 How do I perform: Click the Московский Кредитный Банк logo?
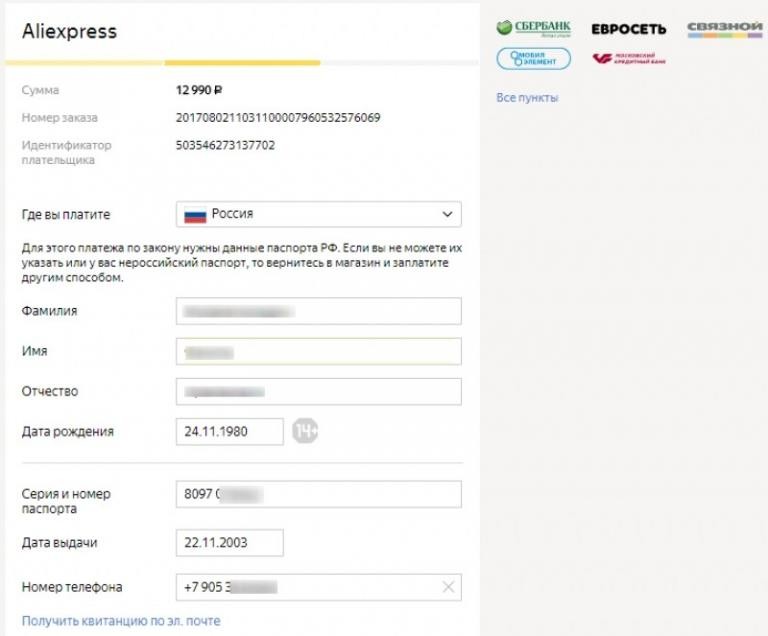629,58
